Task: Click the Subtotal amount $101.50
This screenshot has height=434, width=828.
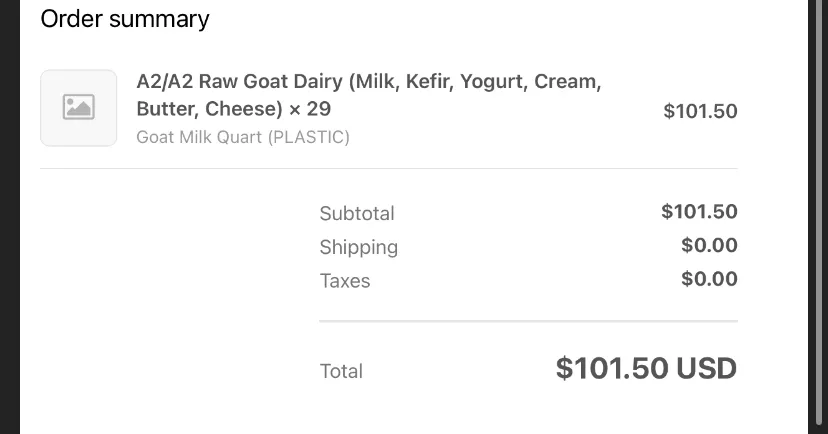Action: pyautogui.click(x=699, y=212)
